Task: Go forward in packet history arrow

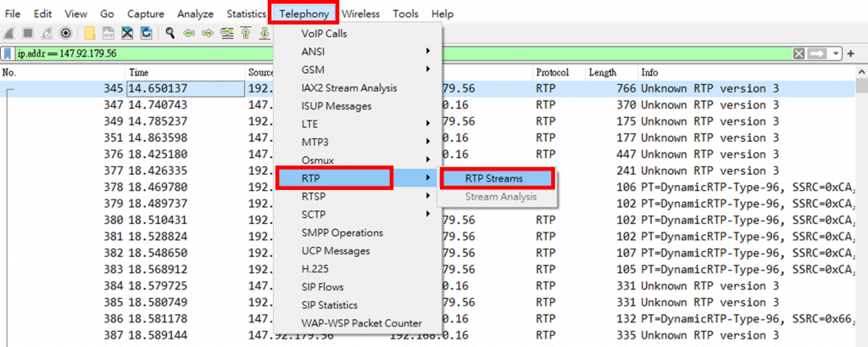Action: (208, 33)
